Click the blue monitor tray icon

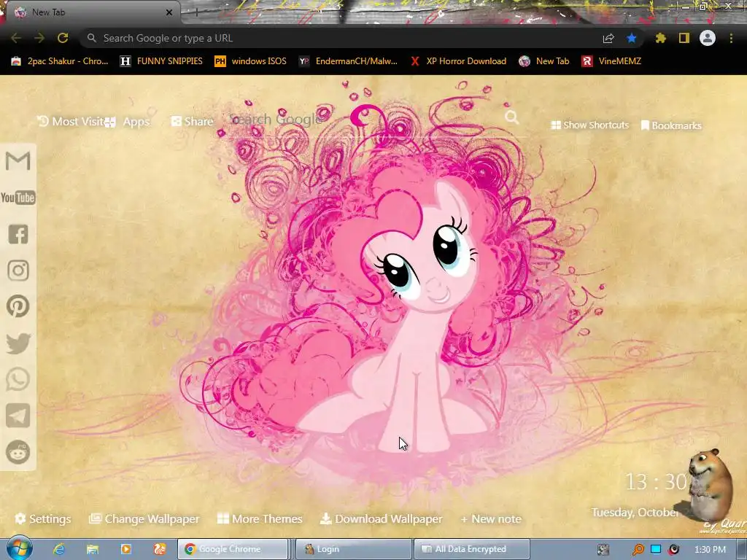[x=656, y=549]
